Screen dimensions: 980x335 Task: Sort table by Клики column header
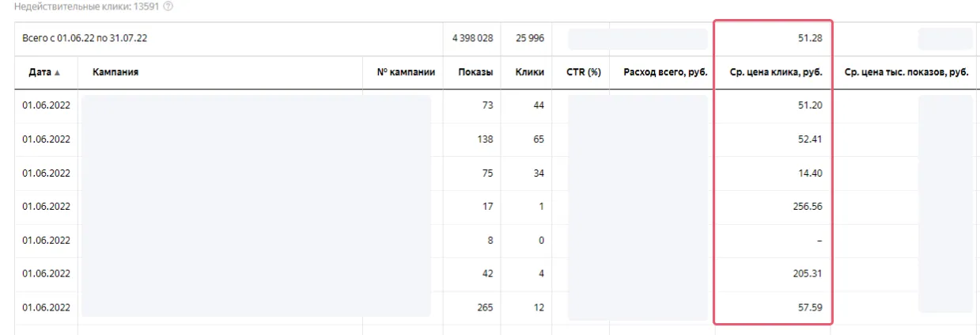click(529, 72)
